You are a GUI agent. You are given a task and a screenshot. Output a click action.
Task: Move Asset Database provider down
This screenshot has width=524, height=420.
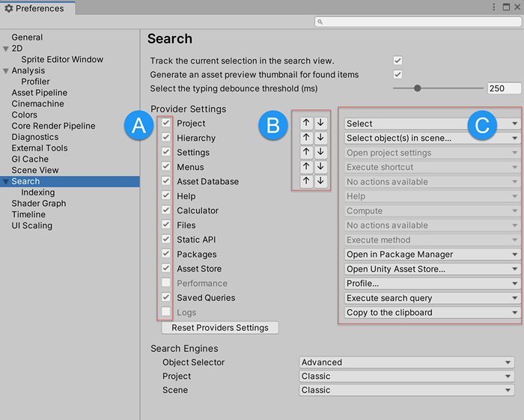321,181
